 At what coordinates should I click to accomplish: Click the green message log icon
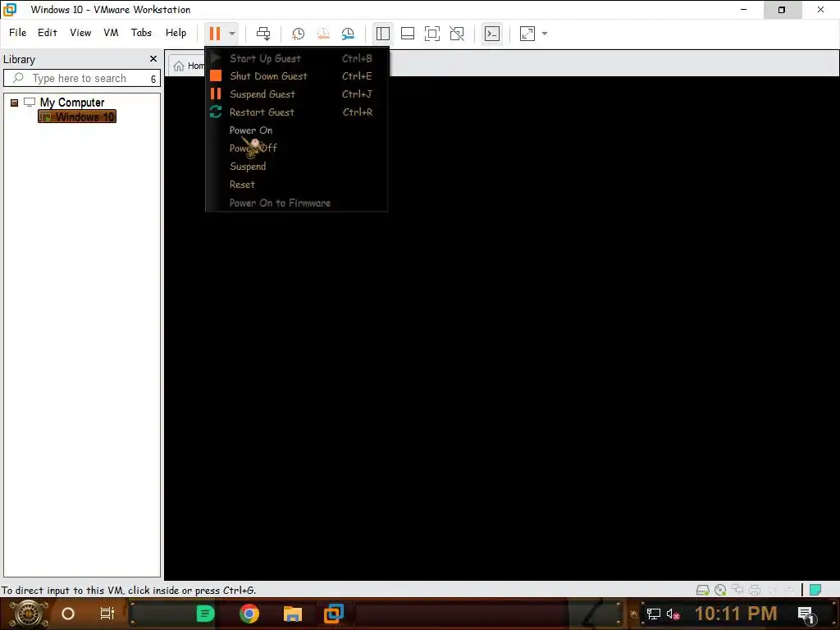(815, 590)
